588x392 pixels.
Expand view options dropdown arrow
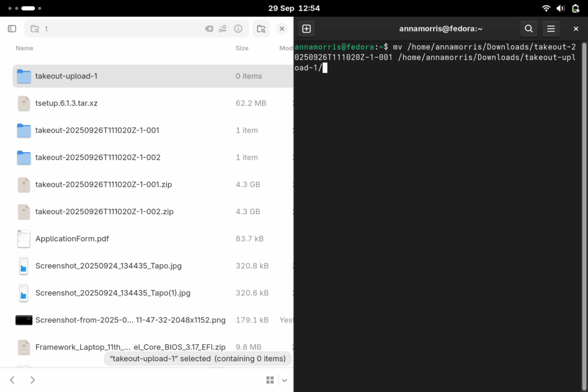(x=284, y=380)
